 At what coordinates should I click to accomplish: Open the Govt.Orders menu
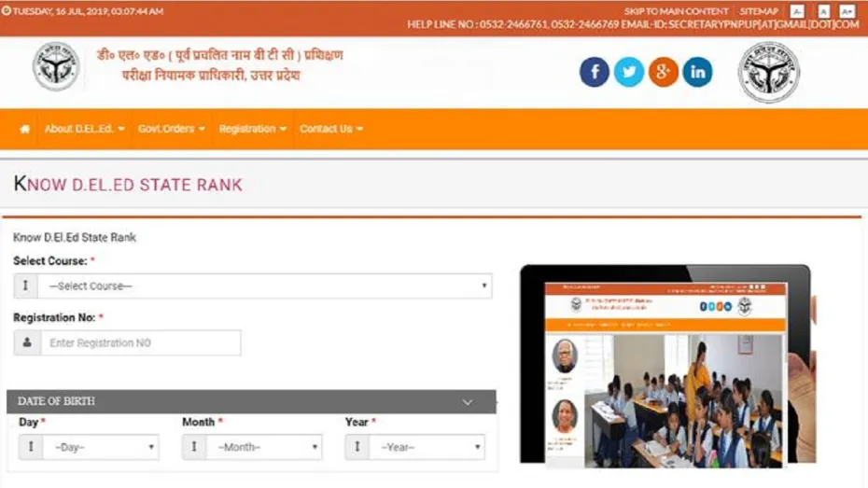(171, 129)
